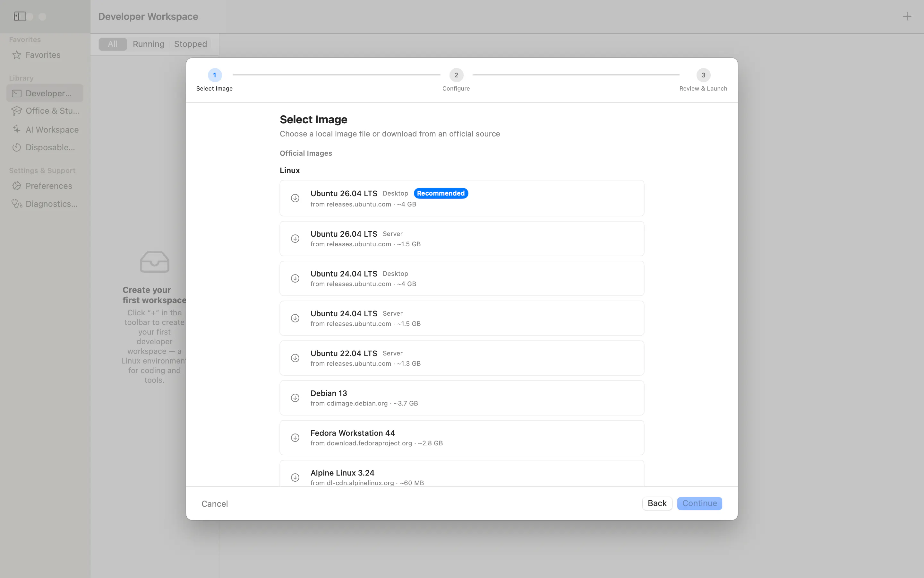924x578 pixels.
Task: Select the Ubuntu 26.04 LTS Server row title
Action: point(344,234)
